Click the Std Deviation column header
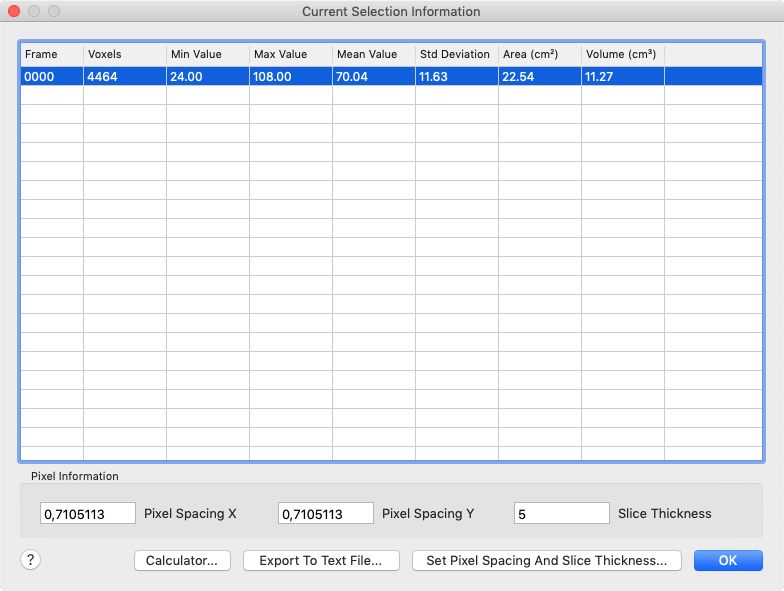The width and height of the screenshot is (784, 591). (x=456, y=54)
